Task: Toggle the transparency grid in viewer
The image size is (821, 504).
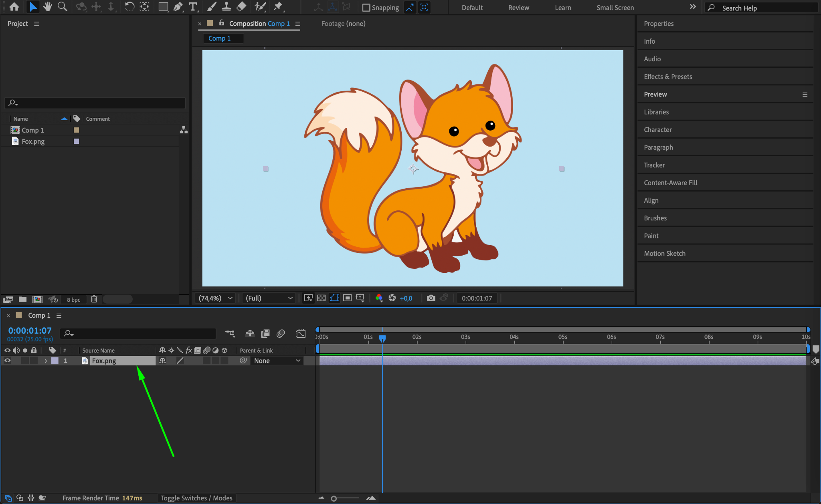Action: coord(321,298)
